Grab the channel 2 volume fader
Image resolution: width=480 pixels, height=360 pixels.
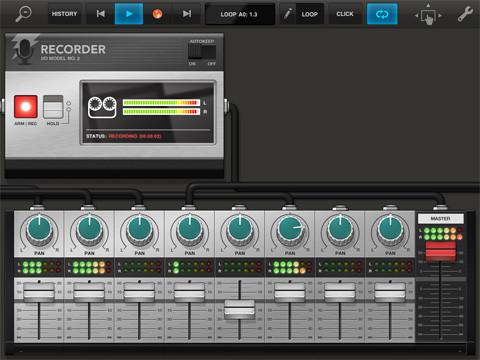coord(89,292)
